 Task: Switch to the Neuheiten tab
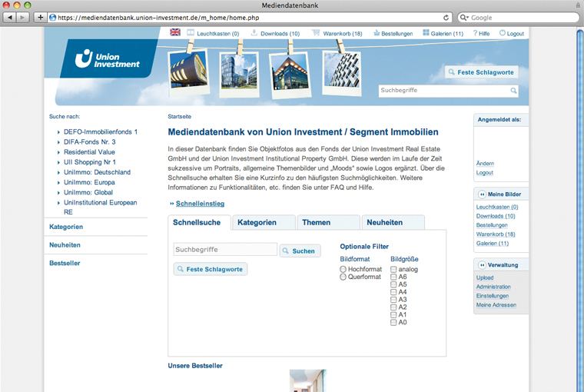pos(384,222)
